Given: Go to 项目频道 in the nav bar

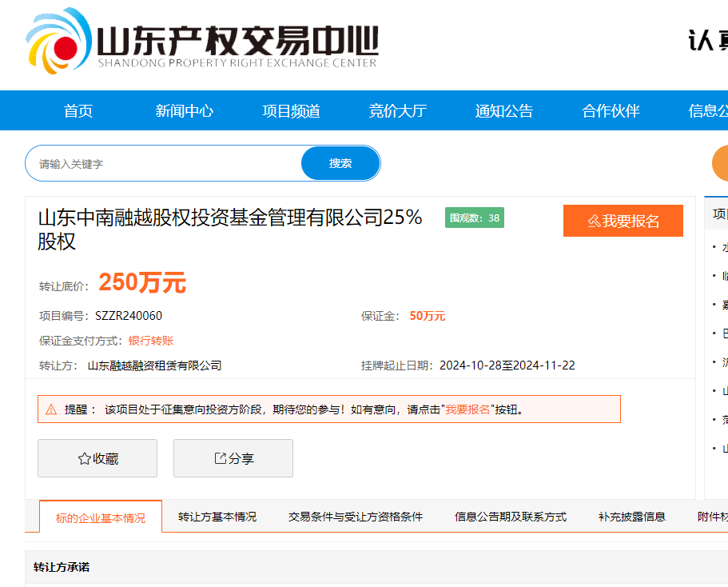Looking at the screenshot, I should [291, 111].
